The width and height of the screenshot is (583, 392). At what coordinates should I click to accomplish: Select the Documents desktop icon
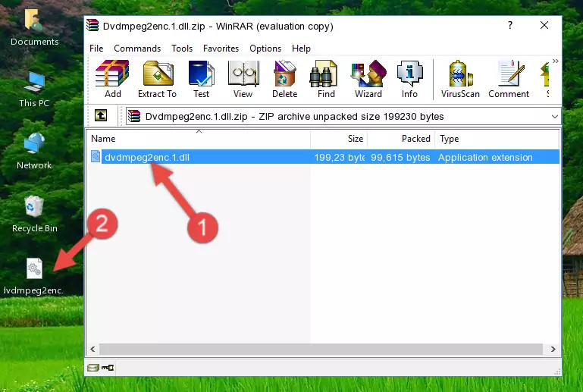tap(35, 27)
